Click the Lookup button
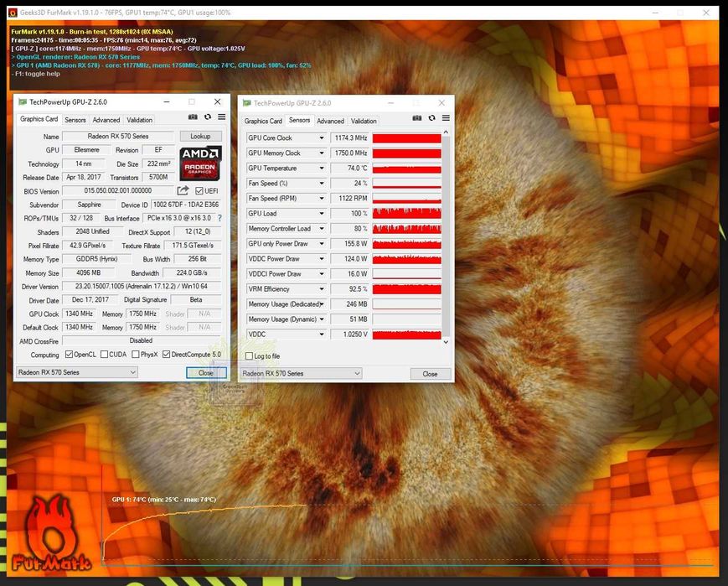 tap(200, 136)
